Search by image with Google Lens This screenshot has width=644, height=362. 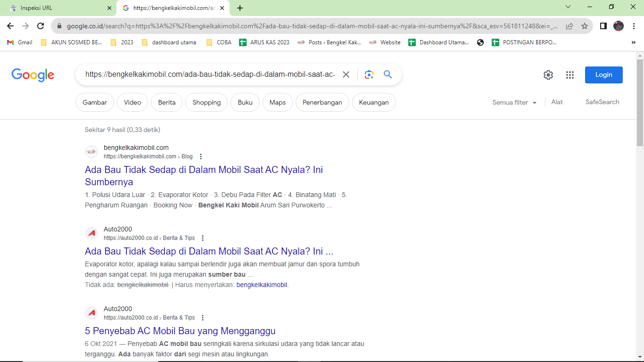[x=369, y=74]
